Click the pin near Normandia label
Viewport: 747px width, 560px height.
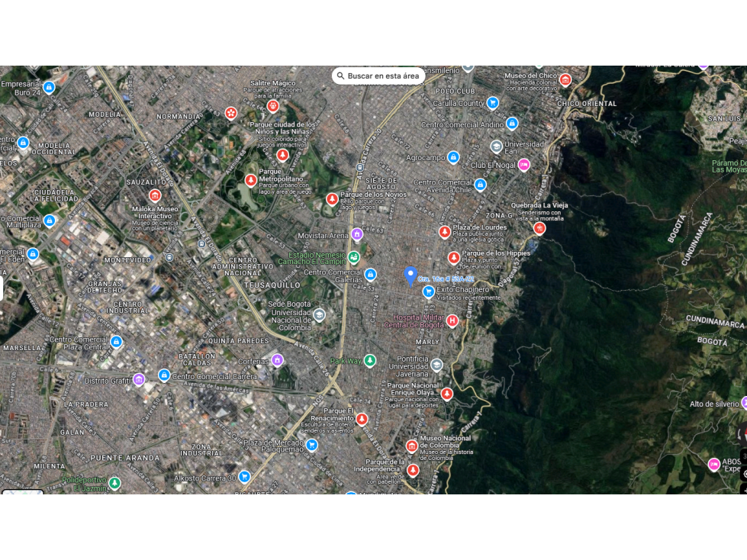click(231, 114)
